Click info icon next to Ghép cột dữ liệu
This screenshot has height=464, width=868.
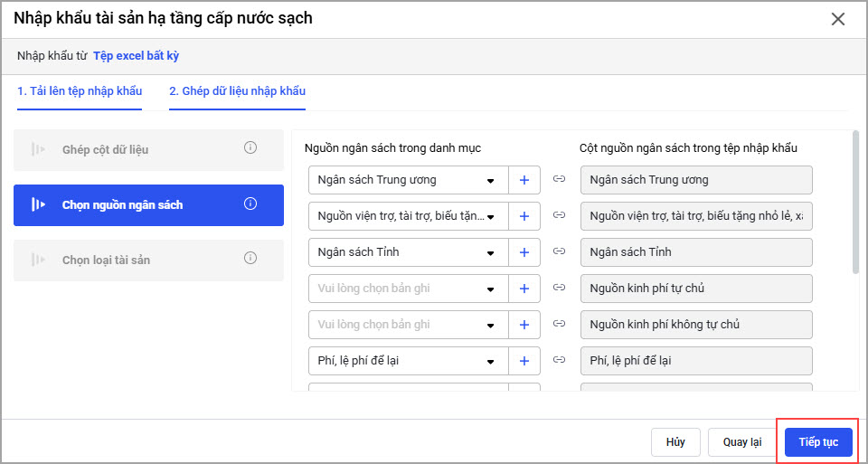point(250,148)
